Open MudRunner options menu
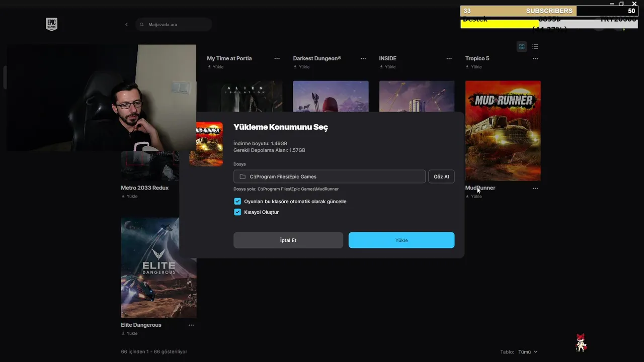This screenshot has width=644, height=362. [535, 189]
